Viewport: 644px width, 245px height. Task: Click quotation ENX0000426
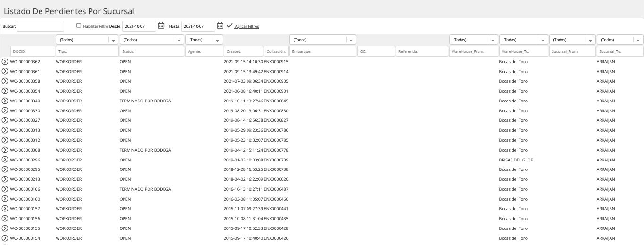click(x=276, y=238)
